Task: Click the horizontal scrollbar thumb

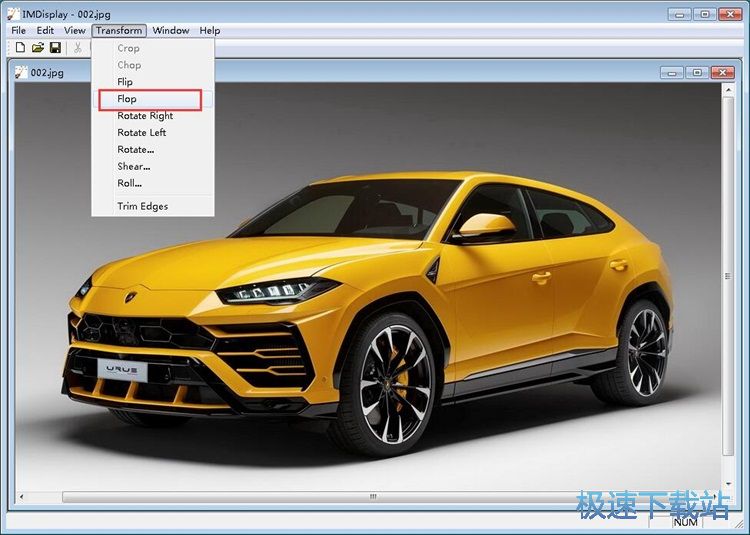Action: pos(373,497)
